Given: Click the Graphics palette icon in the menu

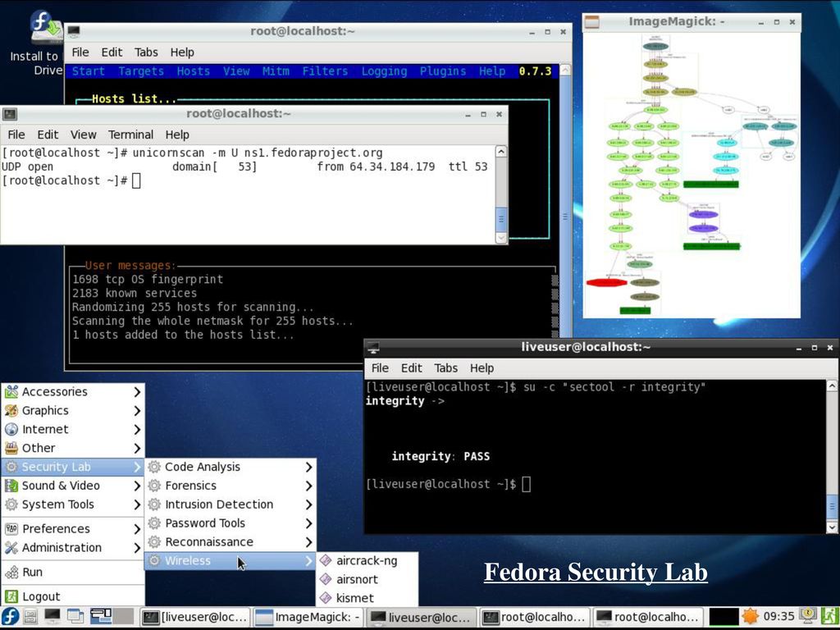Looking at the screenshot, I should [x=11, y=410].
